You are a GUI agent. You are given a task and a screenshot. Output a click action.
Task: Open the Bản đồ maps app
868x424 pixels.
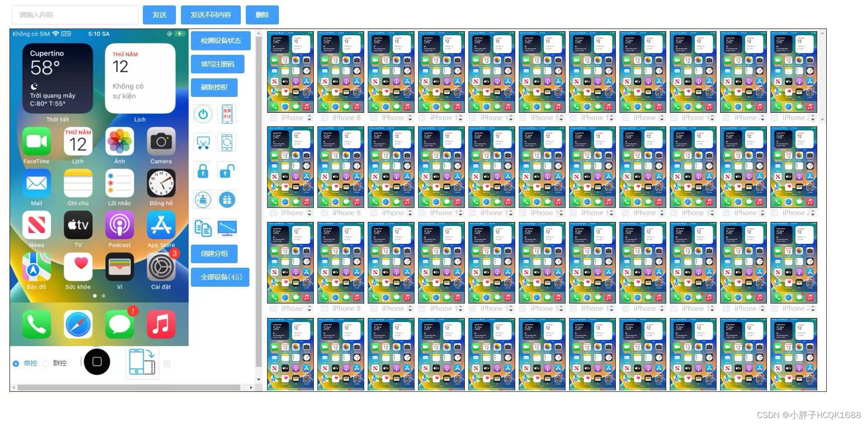(x=36, y=267)
